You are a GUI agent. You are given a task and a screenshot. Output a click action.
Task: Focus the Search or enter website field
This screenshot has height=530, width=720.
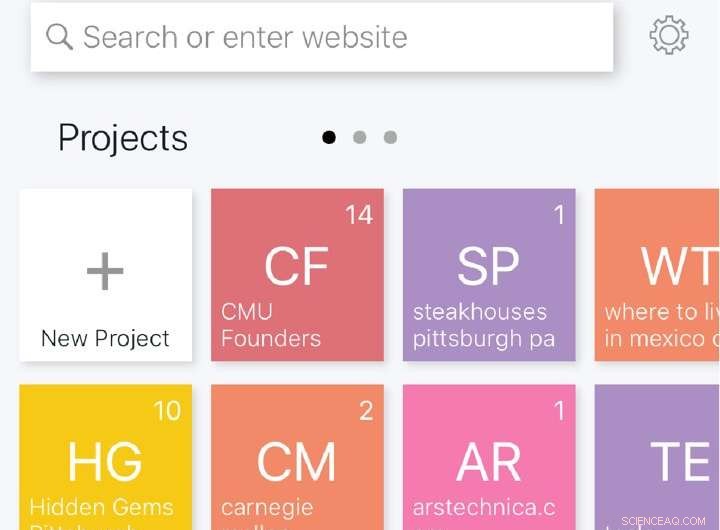[322, 37]
